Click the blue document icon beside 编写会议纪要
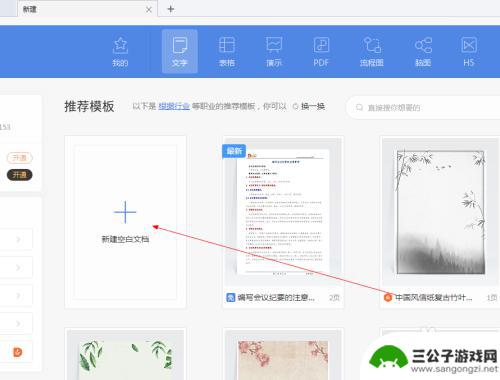This screenshot has height=380, width=500. (230, 297)
